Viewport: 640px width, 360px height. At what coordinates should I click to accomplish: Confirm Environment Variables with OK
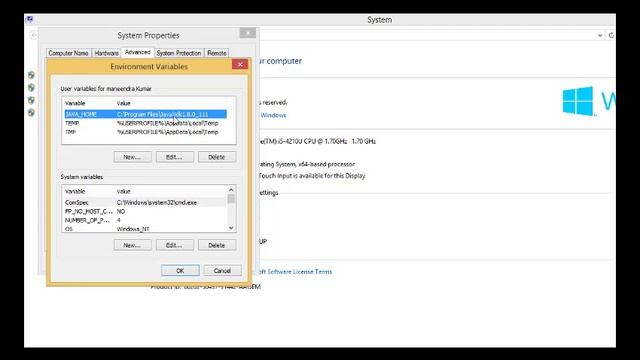180,271
